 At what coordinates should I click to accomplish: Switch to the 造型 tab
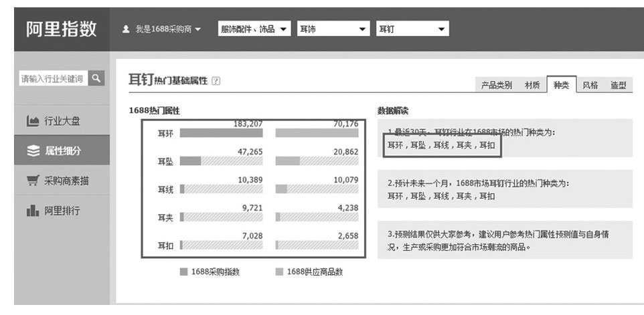[x=618, y=86]
